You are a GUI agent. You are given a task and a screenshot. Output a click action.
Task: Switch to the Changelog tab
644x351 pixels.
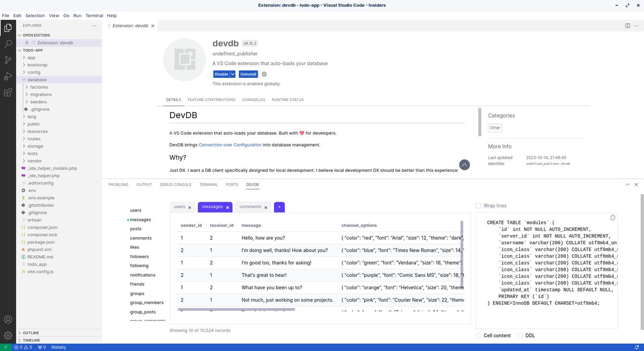(x=253, y=100)
